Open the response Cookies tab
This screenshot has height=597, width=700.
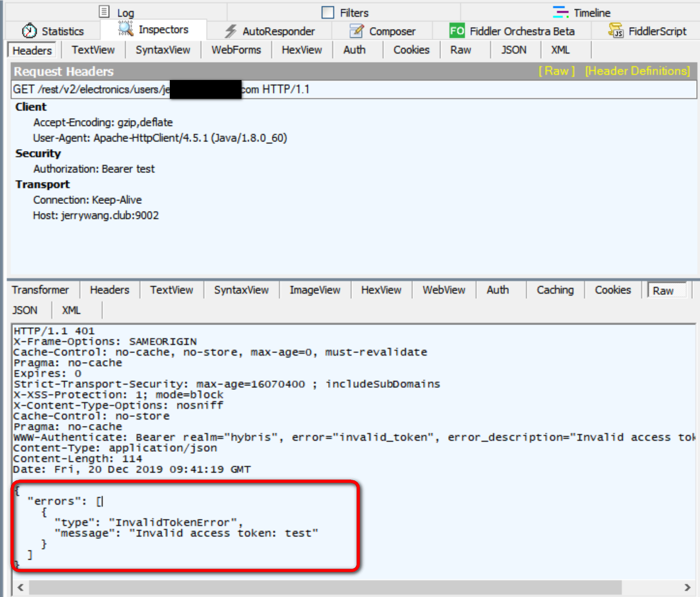[613, 290]
